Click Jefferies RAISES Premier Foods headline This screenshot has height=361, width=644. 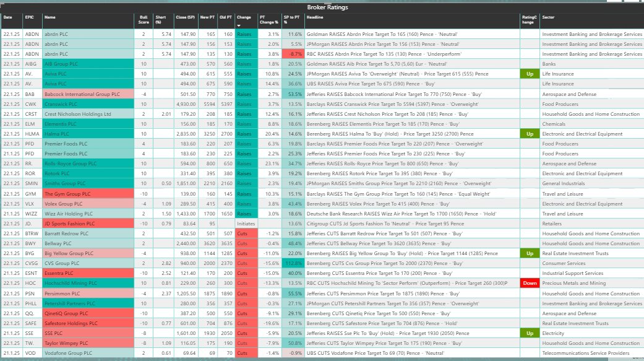tap(385, 154)
